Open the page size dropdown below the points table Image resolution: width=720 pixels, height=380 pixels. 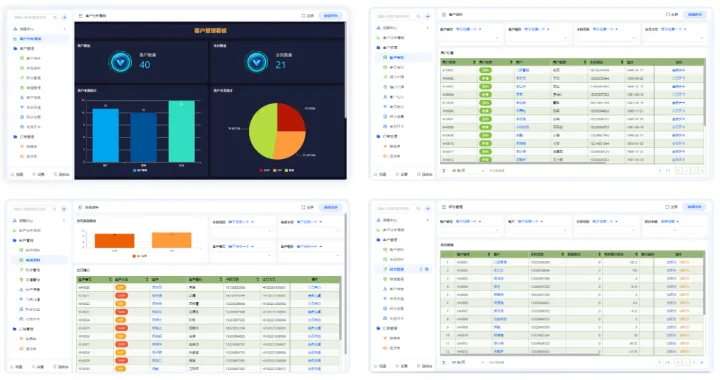(467, 362)
